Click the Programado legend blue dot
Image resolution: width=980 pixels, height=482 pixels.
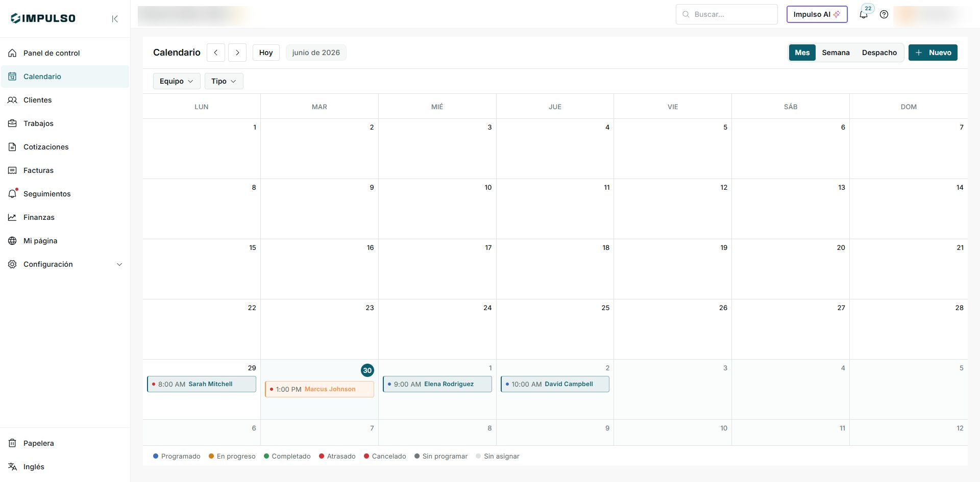[156, 456]
